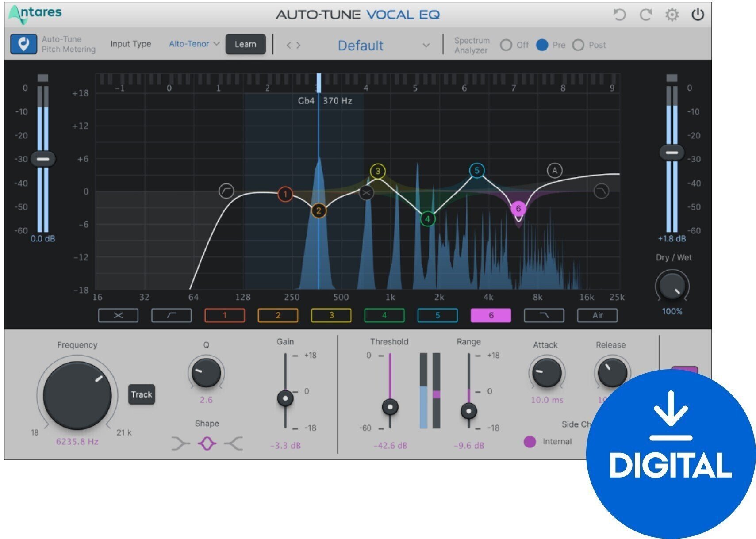Click the large Frequency knob
The image size is (756, 539).
click(77, 395)
